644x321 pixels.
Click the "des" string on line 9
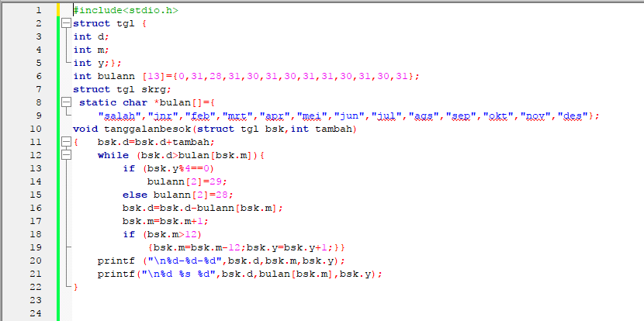573,116
